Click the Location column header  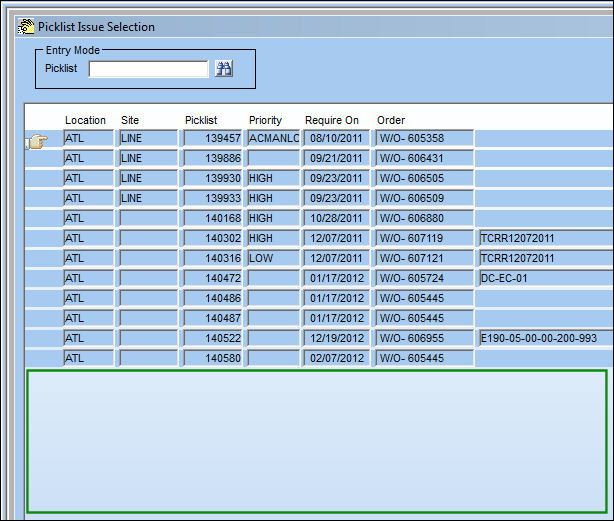(85, 120)
